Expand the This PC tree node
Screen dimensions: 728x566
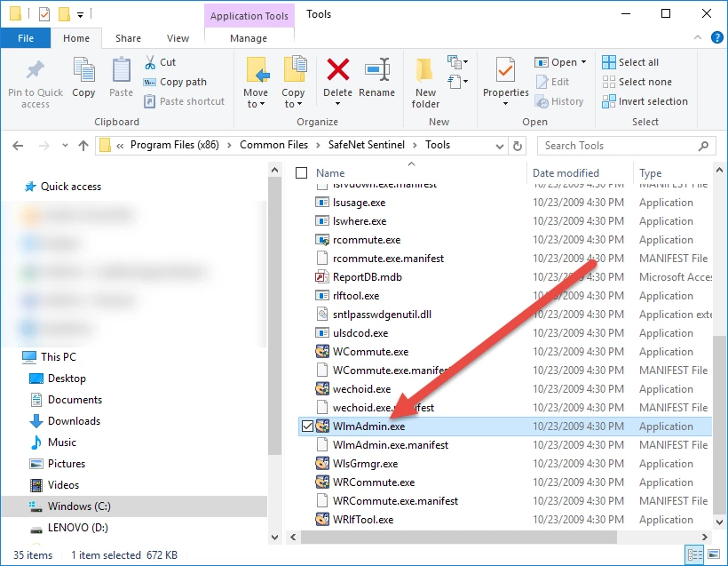tap(12, 357)
